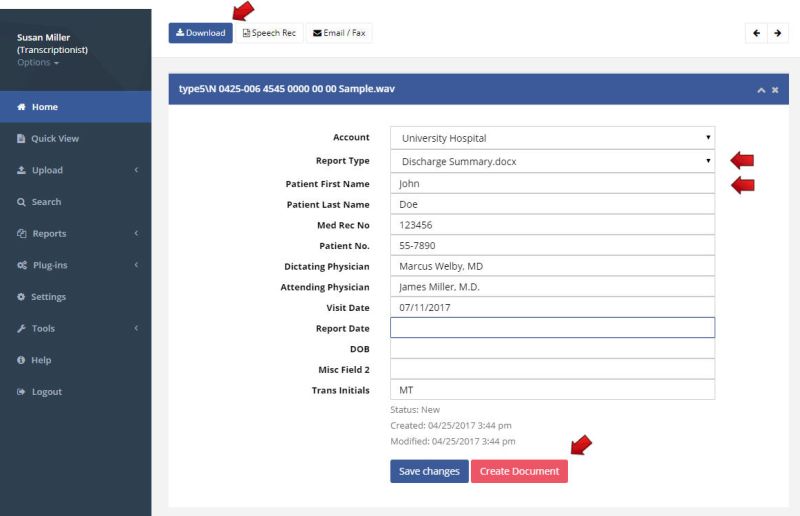Click into the empty Report Date field

pos(552,328)
